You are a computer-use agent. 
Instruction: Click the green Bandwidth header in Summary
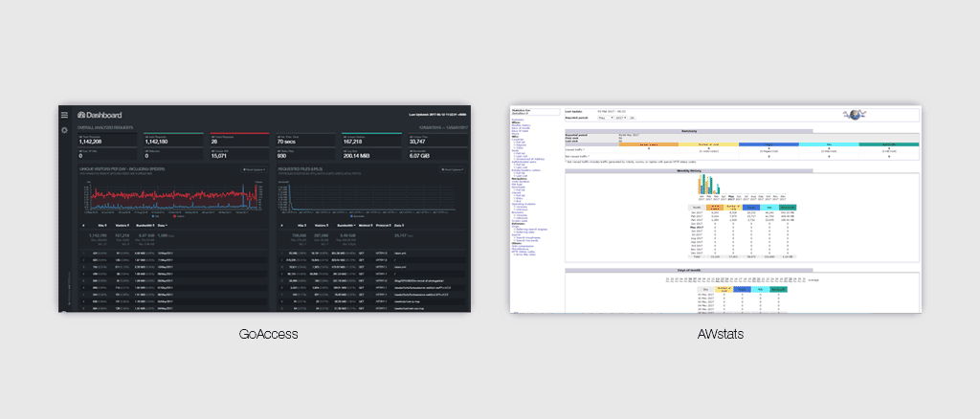pos(888,145)
